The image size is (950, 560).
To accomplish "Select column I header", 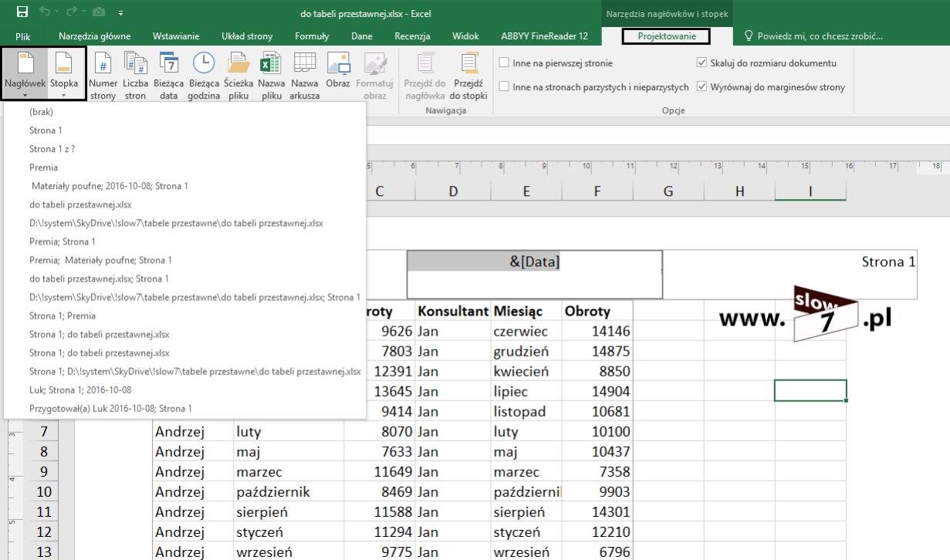I will click(810, 191).
